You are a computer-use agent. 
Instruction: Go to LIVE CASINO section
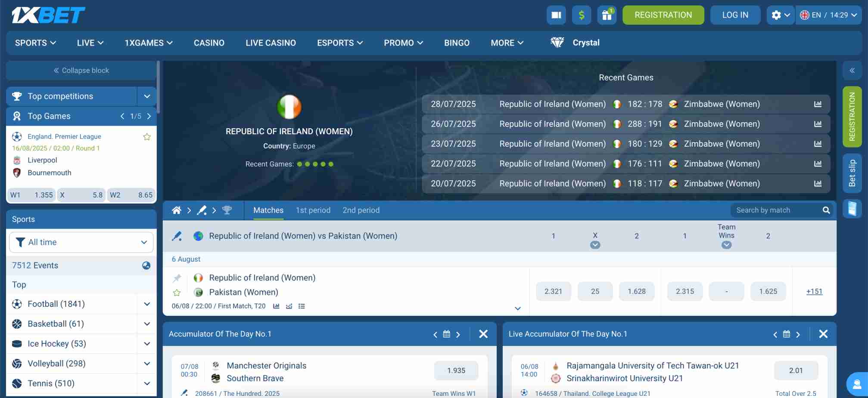[x=271, y=43]
